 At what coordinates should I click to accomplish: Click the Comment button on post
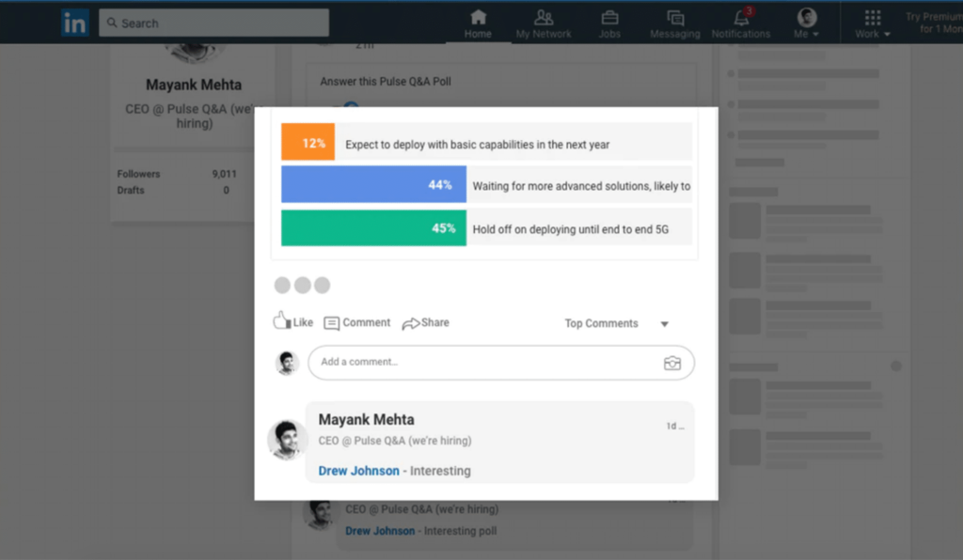pyautogui.click(x=356, y=322)
